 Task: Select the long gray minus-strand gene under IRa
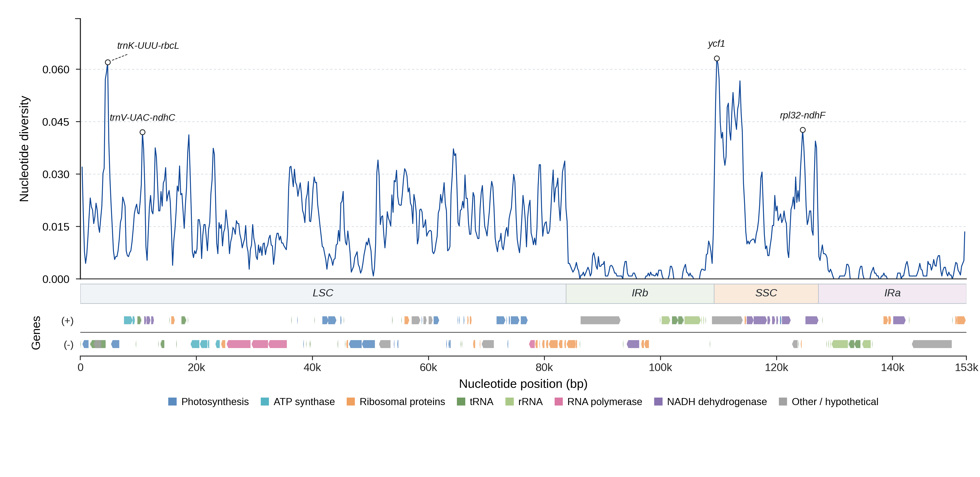[x=932, y=344]
